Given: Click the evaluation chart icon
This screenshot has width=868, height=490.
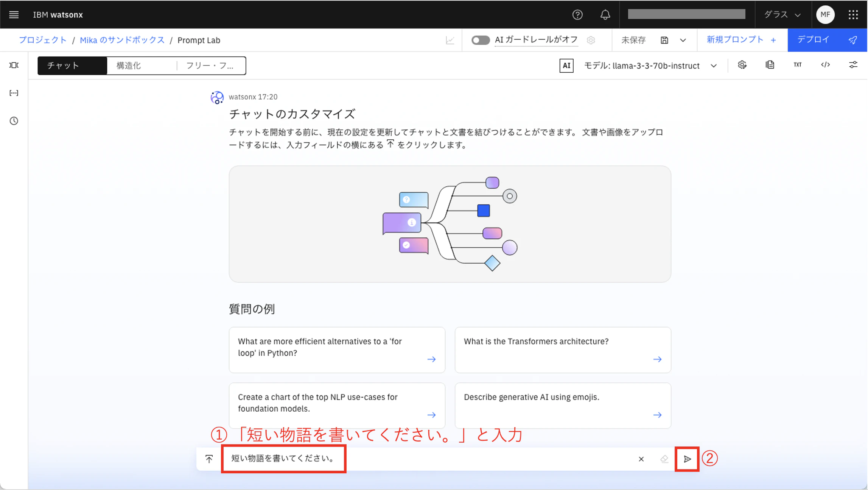Looking at the screenshot, I should (x=450, y=40).
